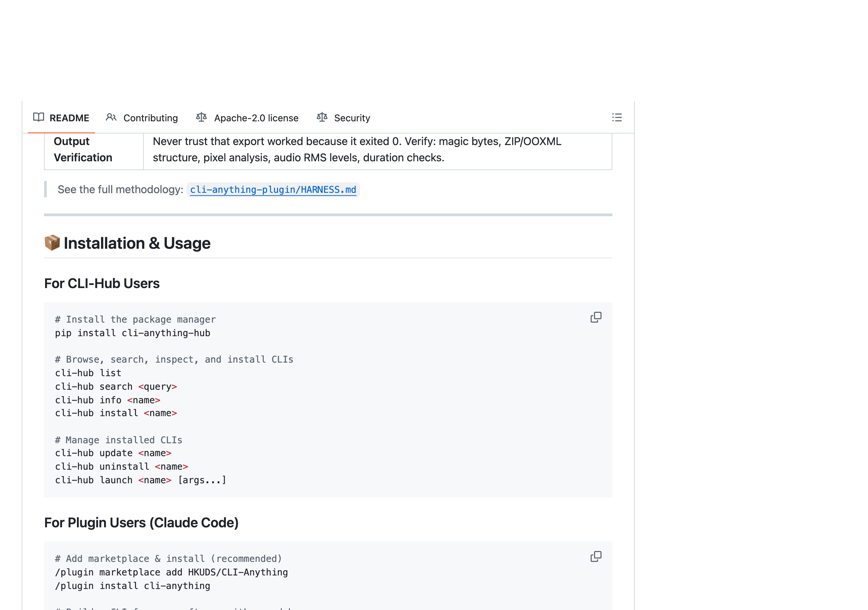Click the Security scale icon

click(x=322, y=117)
